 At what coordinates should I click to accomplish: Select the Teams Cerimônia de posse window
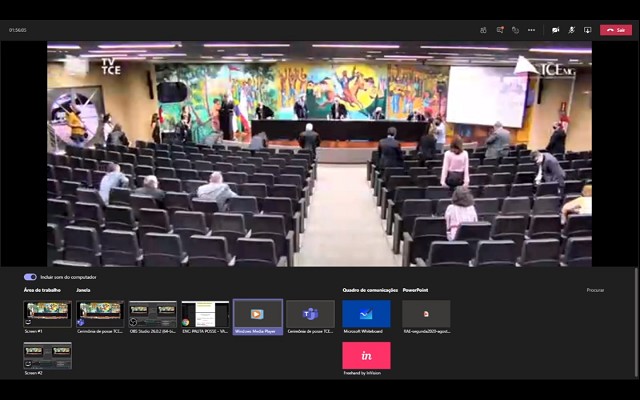coord(310,314)
